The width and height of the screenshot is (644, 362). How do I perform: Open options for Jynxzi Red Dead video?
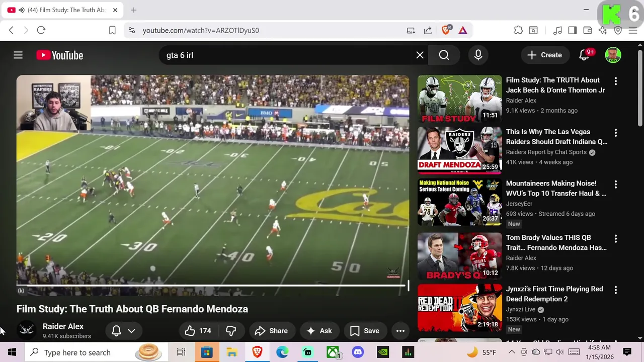tap(615, 290)
